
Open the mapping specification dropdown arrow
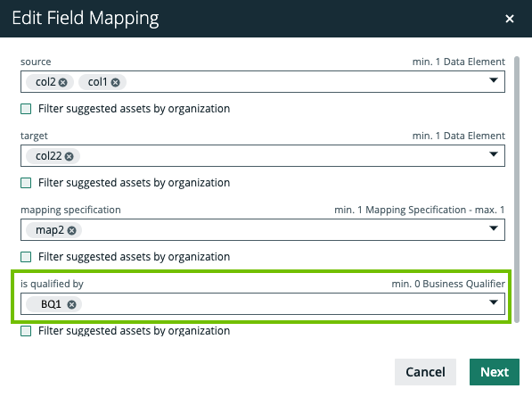tap(494, 228)
